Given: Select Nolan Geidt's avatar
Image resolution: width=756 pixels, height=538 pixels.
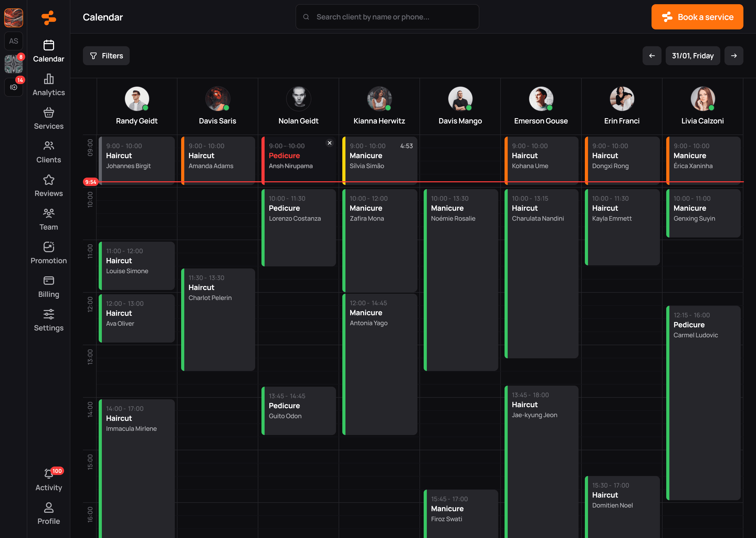Looking at the screenshot, I should 298,99.
